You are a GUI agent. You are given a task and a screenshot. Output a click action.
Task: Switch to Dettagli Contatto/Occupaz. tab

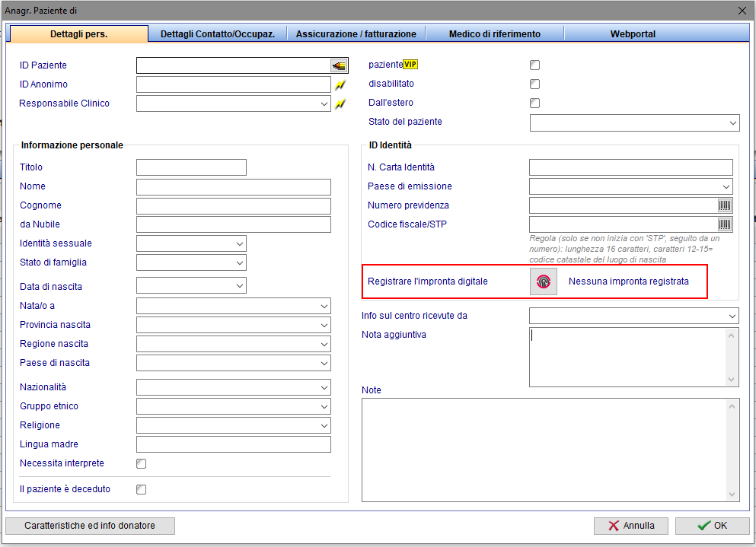[x=218, y=34]
